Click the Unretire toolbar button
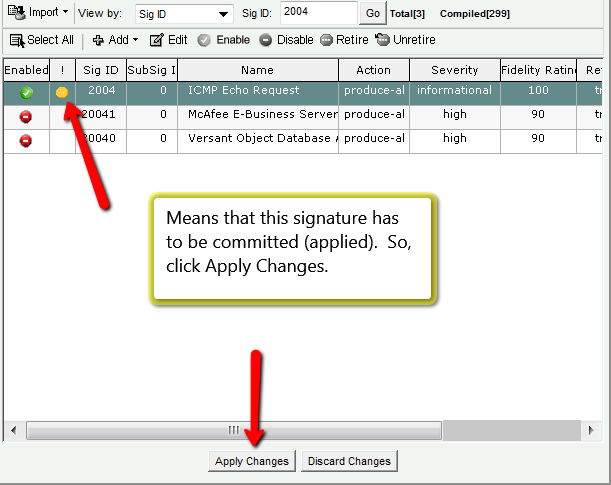The image size is (611, 485). (405, 40)
